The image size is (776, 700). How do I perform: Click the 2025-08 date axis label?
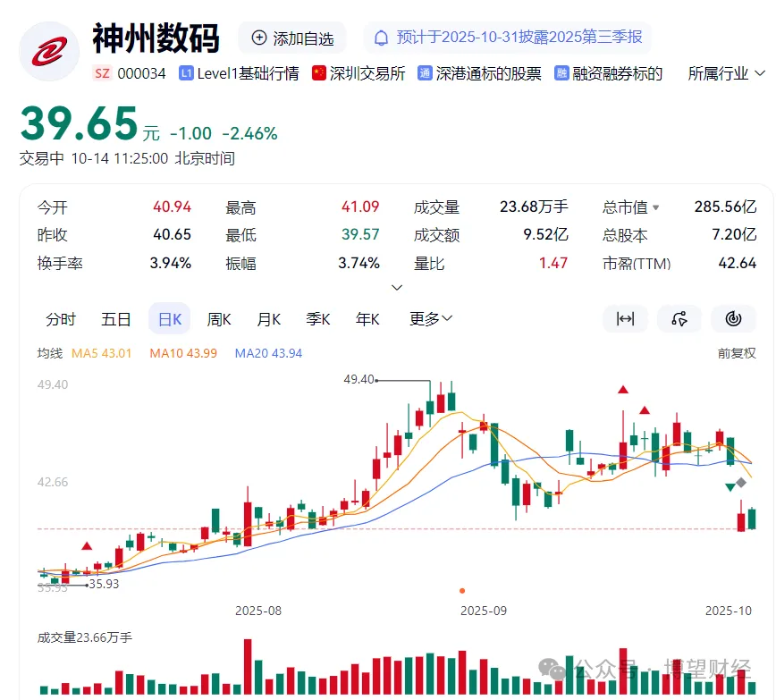[x=258, y=611]
